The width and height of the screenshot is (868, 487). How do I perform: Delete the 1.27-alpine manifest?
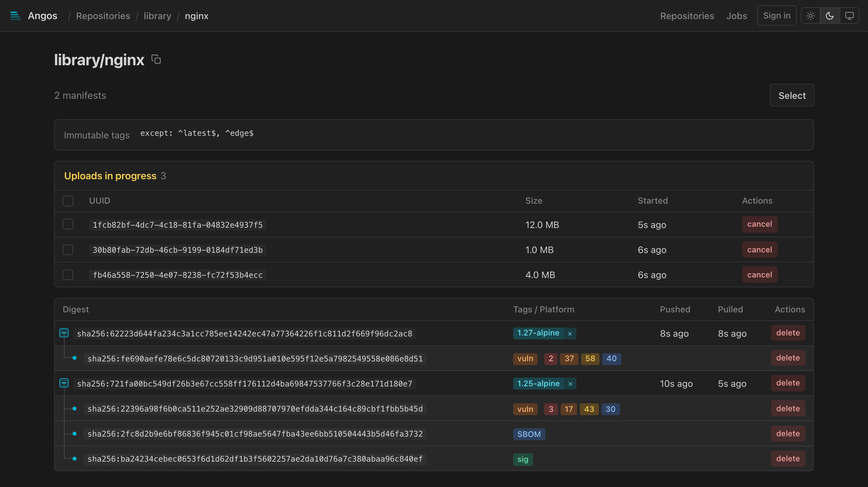tap(788, 333)
